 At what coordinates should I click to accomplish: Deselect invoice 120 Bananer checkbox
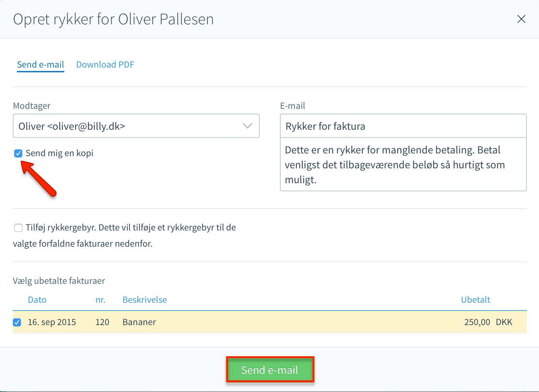coord(17,322)
